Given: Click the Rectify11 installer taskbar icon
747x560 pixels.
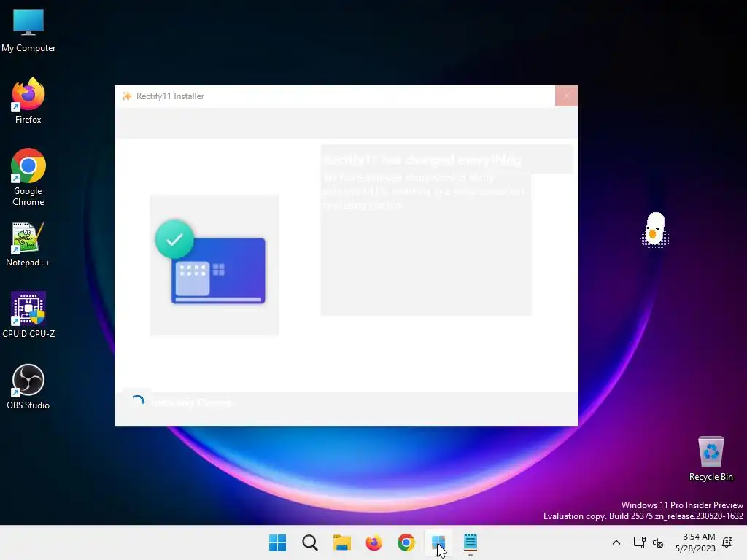Looking at the screenshot, I should (x=438, y=542).
